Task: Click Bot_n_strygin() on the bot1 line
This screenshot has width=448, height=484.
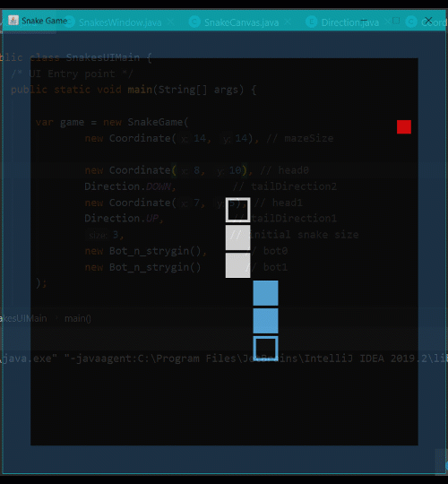Action: coord(155,267)
